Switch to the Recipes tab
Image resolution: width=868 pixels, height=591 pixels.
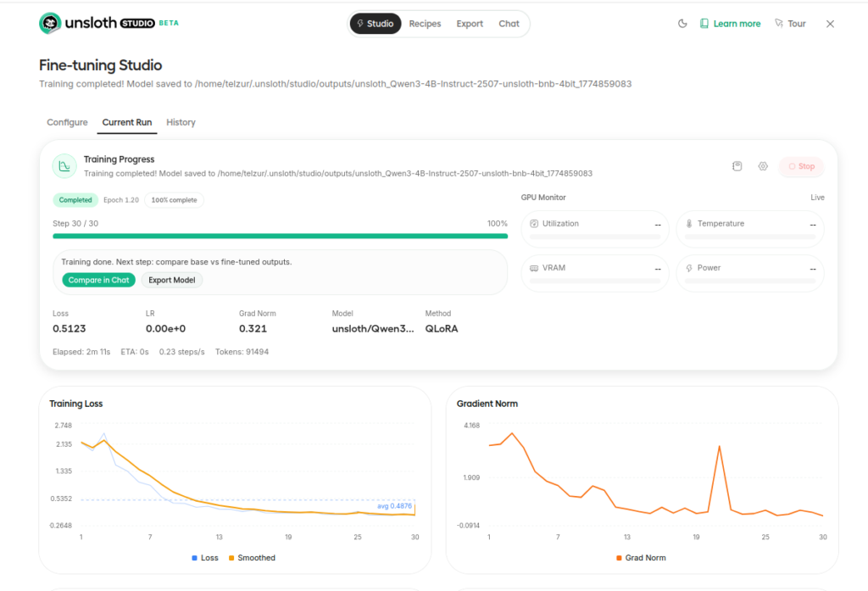tap(425, 24)
